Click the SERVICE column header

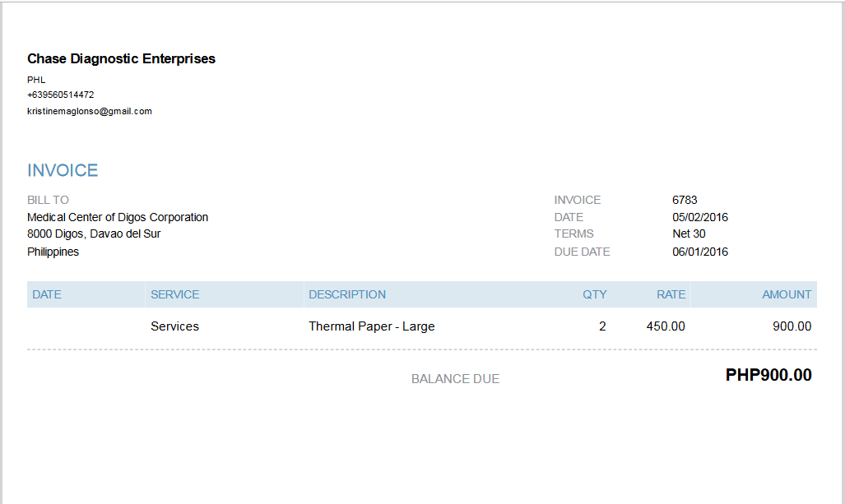tap(174, 294)
